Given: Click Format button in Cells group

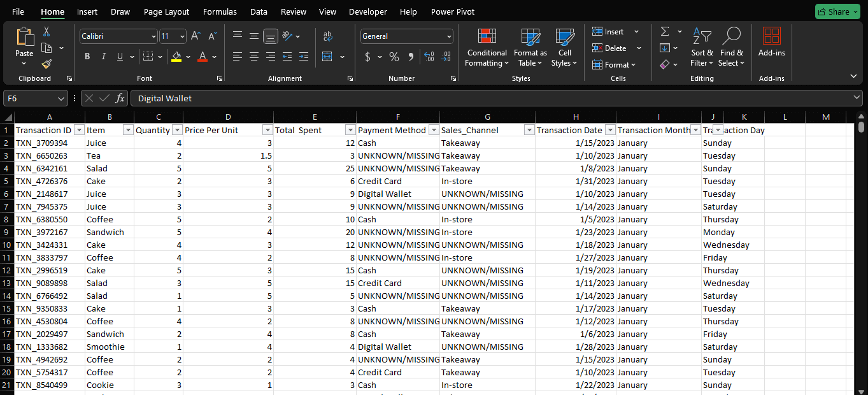Looking at the screenshot, I should tap(614, 64).
